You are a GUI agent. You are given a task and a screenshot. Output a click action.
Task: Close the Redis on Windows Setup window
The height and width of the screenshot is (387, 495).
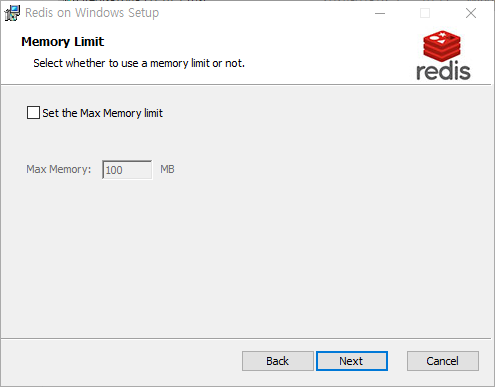tap(471, 13)
